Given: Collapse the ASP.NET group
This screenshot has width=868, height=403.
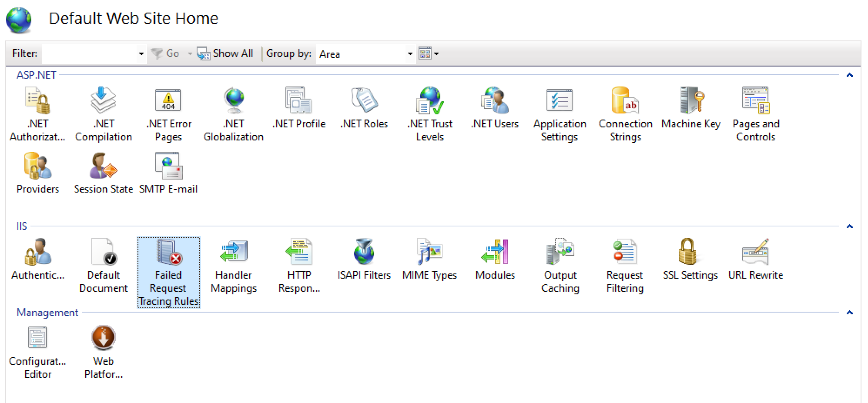Looking at the screenshot, I should click(849, 75).
